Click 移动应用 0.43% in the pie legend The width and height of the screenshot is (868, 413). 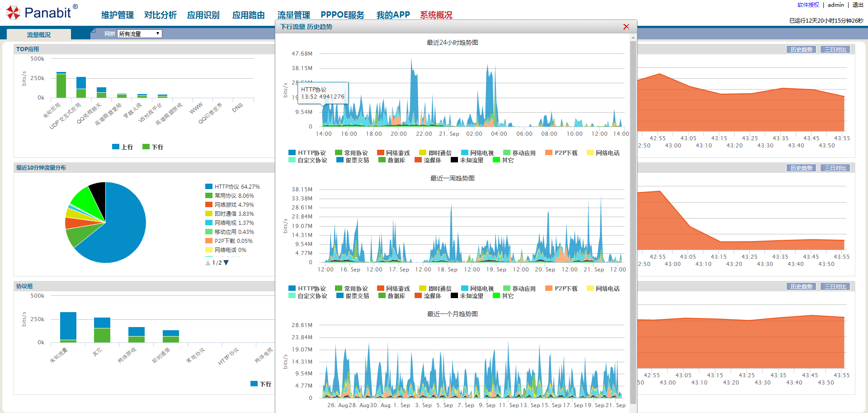click(230, 232)
